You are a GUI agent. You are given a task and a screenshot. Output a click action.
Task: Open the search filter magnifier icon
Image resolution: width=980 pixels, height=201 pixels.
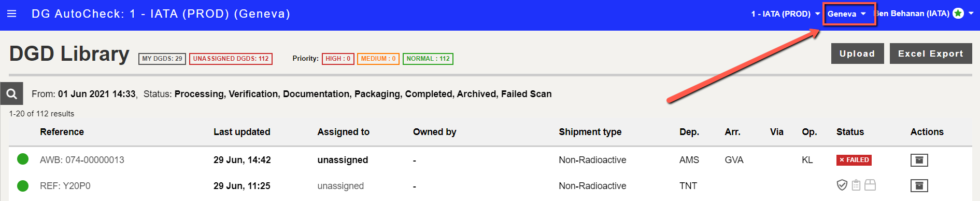click(11, 94)
